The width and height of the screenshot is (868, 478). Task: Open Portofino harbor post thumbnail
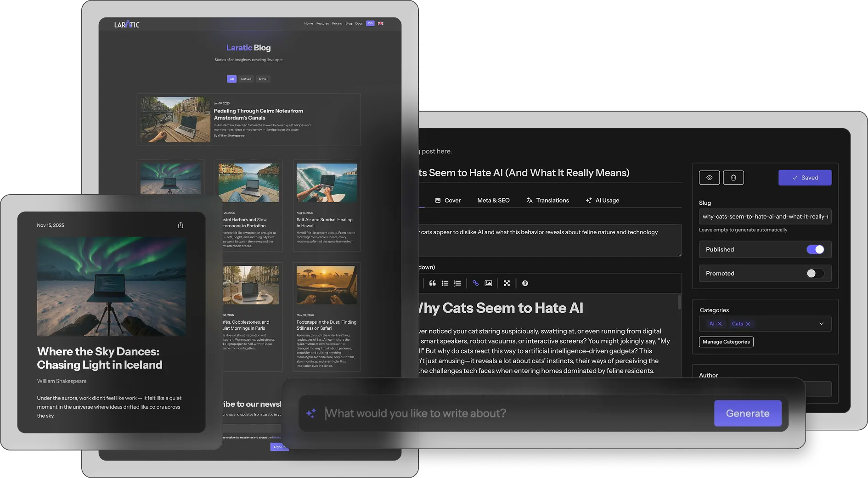(248, 183)
